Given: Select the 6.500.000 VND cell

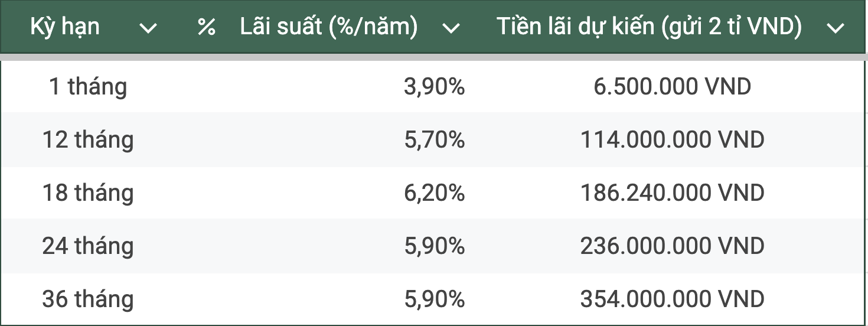Looking at the screenshot, I should click(x=672, y=87).
